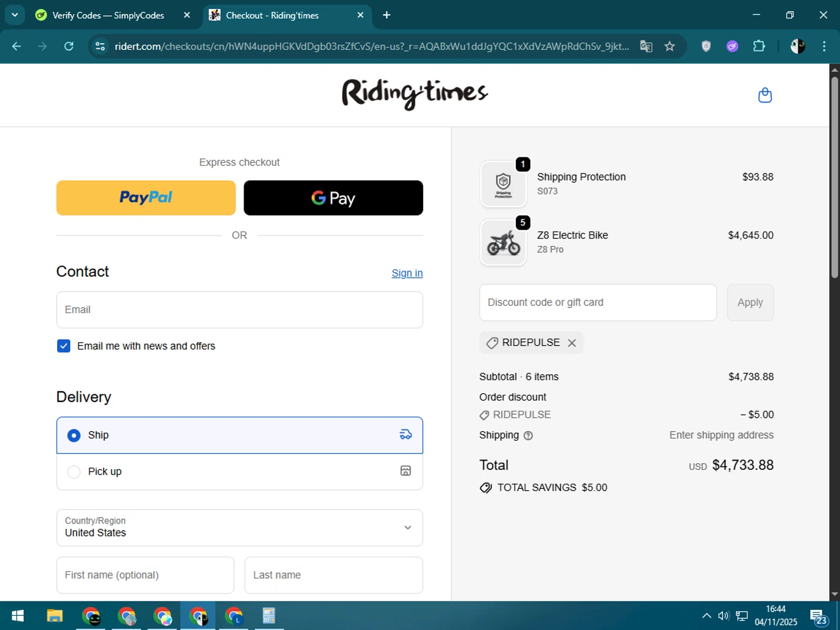
Task: Open the Windows Start menu
Action: click(17, 616)
